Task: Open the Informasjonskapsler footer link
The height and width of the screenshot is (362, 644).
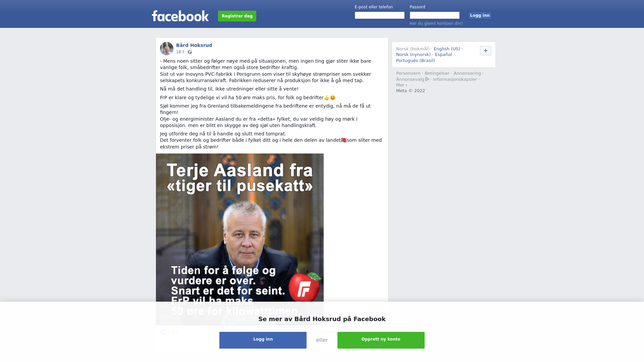Action: (455, 79)
